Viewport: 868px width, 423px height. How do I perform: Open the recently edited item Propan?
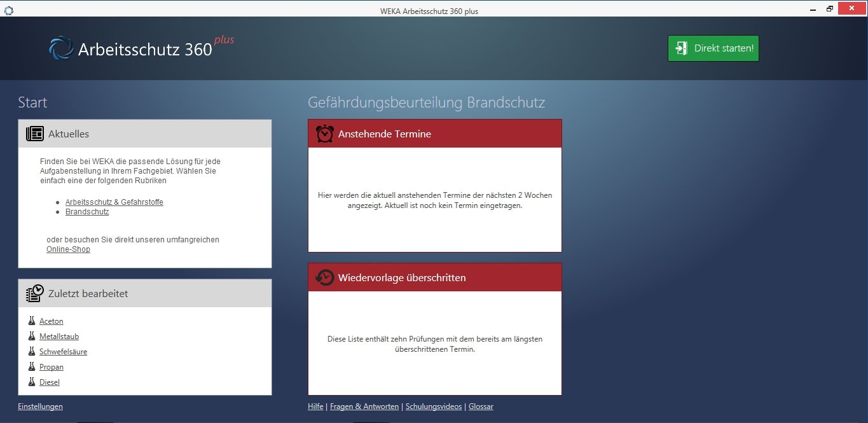click(x=52, y=367)
